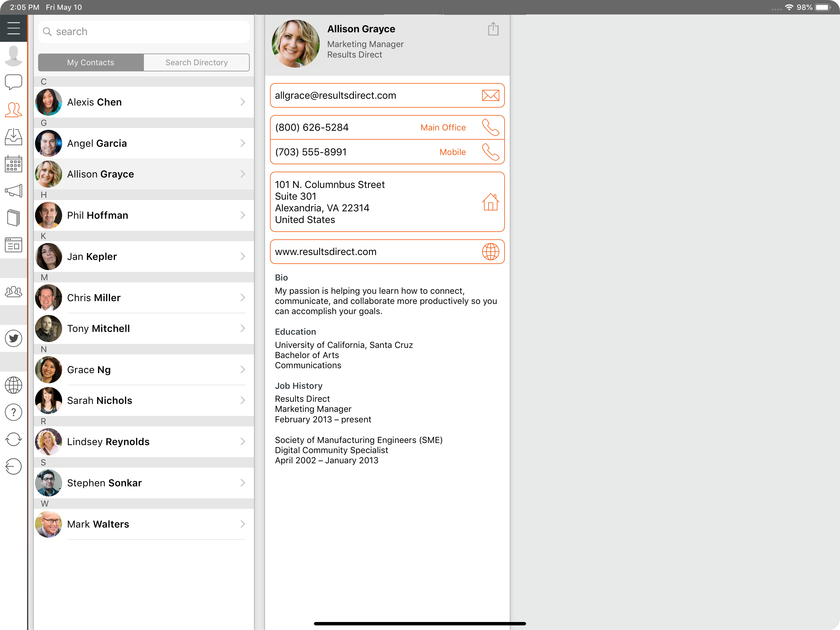Tap Grace Ng's avatar photo
The height and width of the screenshot is (630, 840).
(x=49, y=369)
